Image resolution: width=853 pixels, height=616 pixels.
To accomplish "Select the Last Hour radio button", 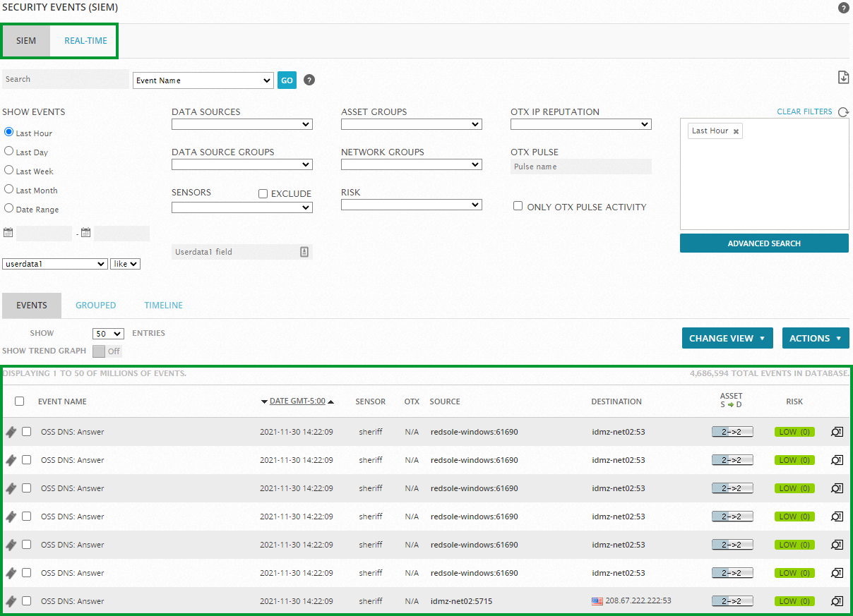I will tap(9, 132).
